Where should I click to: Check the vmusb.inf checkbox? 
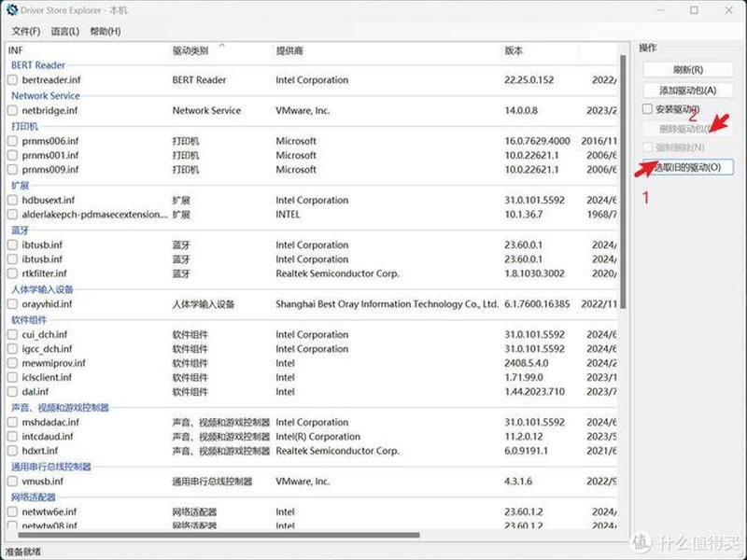[x=12, y=481]
